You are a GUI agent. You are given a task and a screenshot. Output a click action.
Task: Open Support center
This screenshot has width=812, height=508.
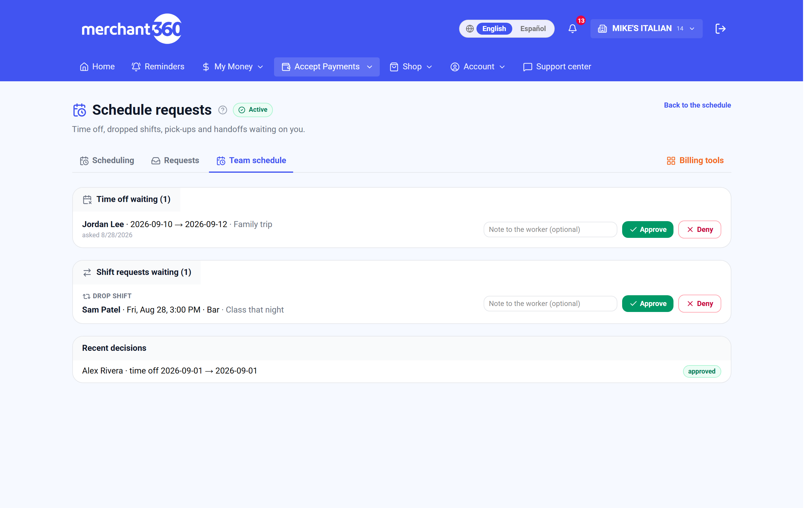(557, 67)
